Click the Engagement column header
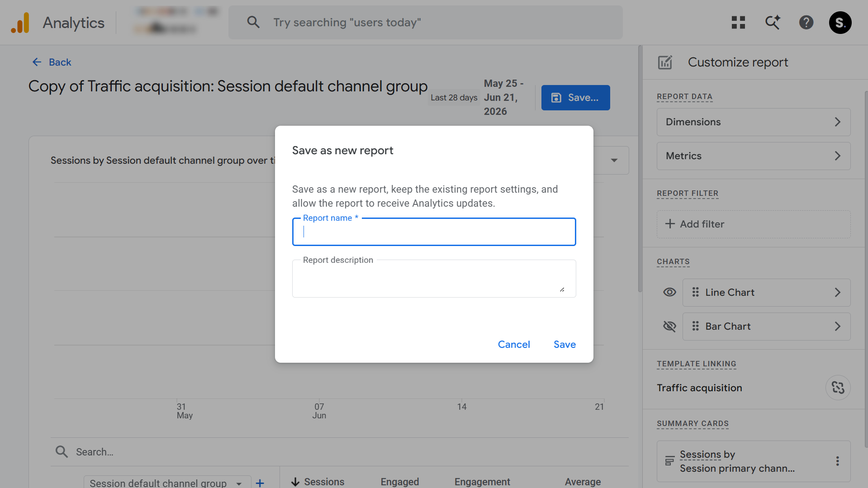 (x=482, y=482)
